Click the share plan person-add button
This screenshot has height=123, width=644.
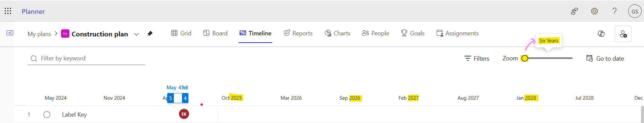point(623,34)
